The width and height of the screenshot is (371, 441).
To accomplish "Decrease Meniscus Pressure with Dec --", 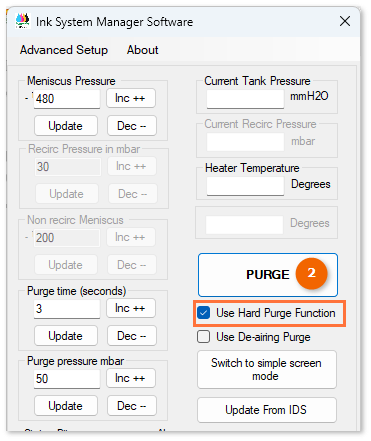I will pos(132,126).
